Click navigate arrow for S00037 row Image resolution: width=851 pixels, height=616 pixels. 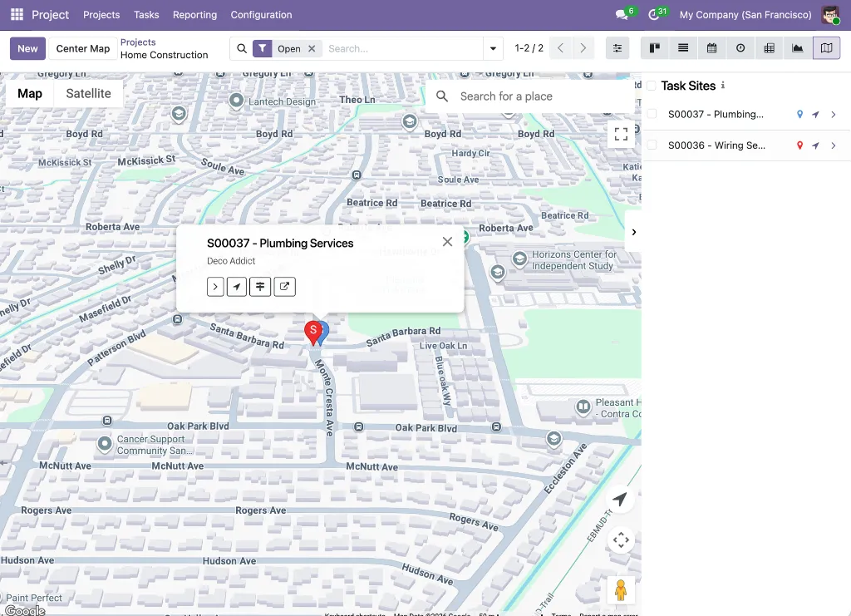(x=815, y=115)
